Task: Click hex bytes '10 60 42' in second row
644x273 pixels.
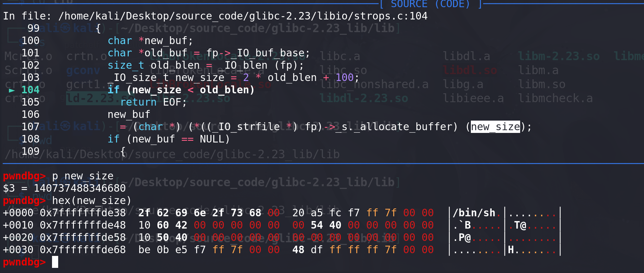Action: 163,225
